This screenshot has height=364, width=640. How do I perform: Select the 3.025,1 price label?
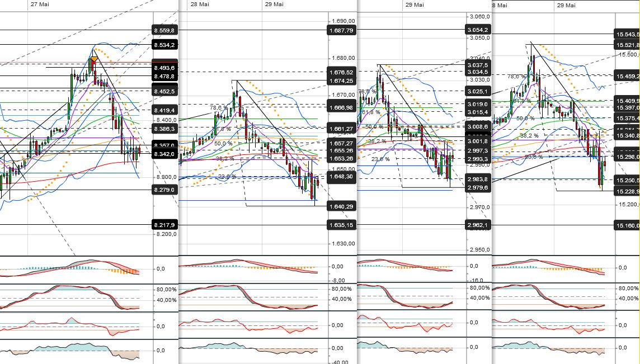[x=478, y=91]
